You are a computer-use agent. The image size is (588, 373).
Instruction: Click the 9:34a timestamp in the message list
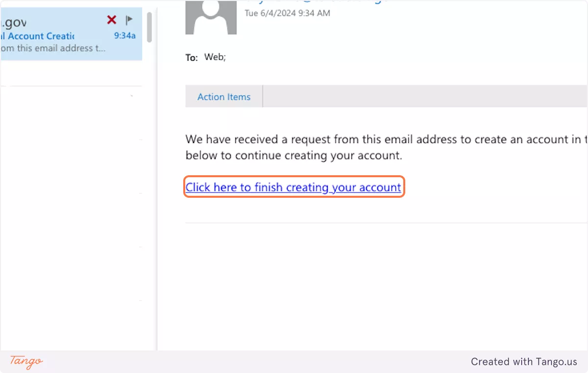coord(124,36)
